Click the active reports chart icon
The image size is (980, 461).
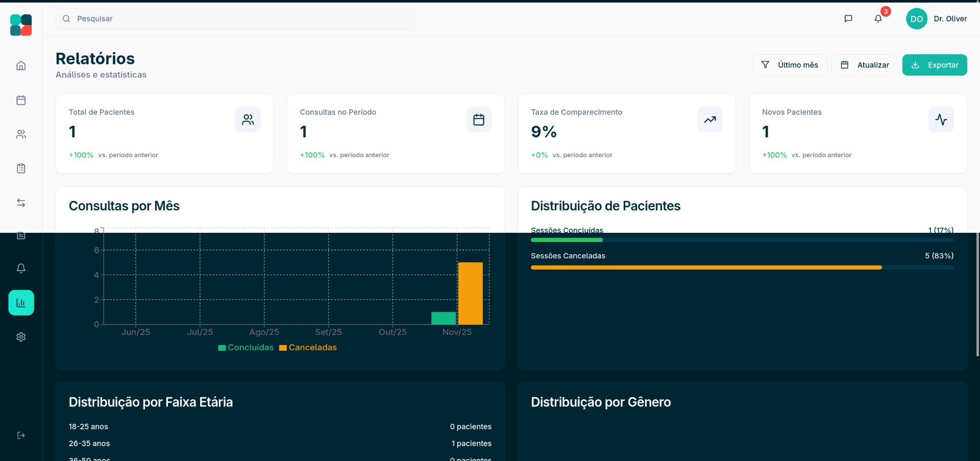[x=21, y=303]
